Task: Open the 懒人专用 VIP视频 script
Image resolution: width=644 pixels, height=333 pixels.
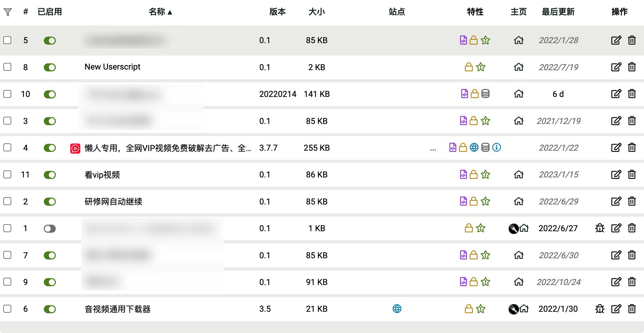Action: coord(168,148)
